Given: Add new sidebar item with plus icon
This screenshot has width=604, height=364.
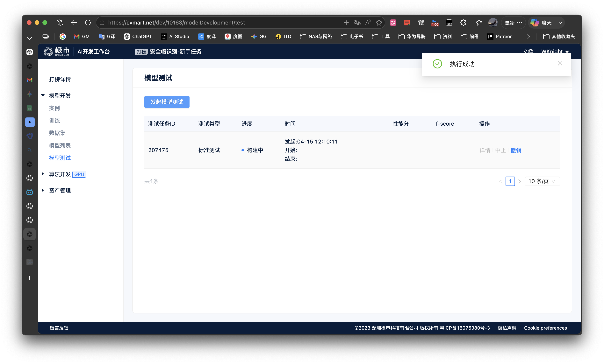Looking at the screenshot, I should click(30, 278).
